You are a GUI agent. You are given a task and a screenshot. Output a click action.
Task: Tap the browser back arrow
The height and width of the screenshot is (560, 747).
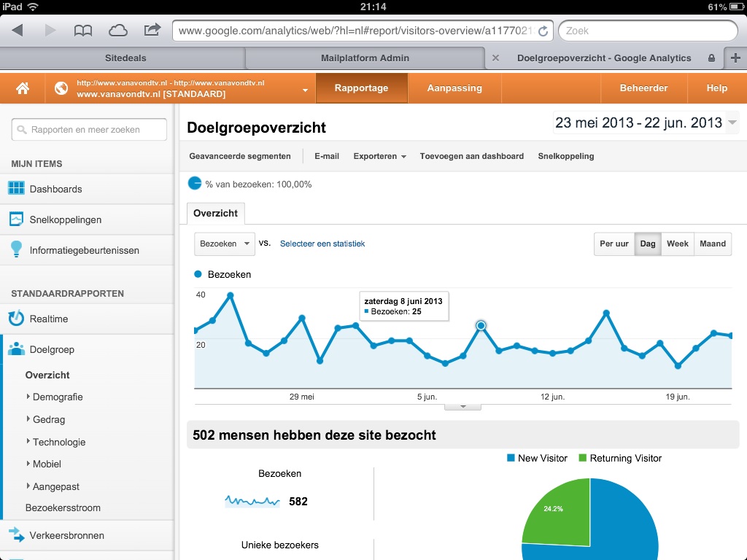(x=18, y=31)
